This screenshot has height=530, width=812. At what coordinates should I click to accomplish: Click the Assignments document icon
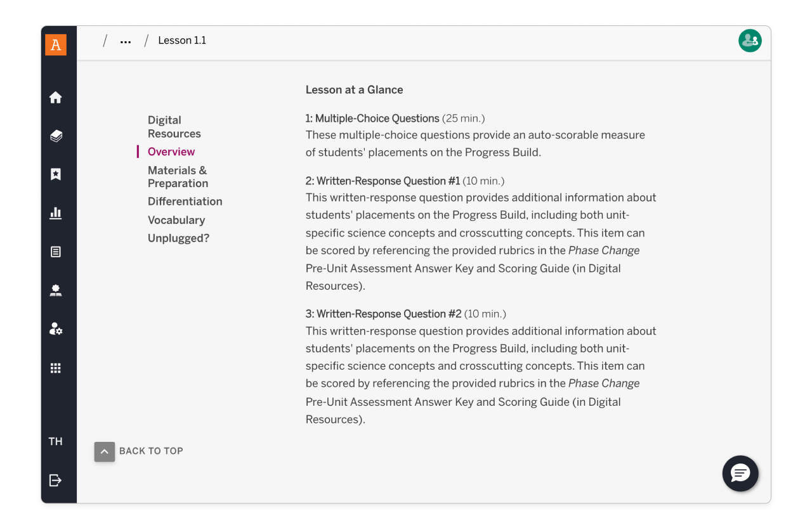(x=56, y=251)
